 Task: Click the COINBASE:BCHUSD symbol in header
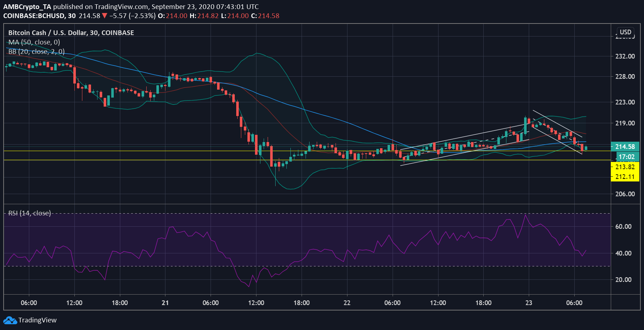click(34, 16)
